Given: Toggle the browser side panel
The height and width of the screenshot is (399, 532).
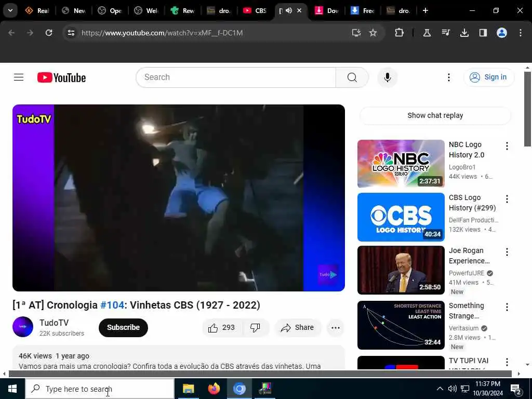Looking at the screenshot, I should (483, 33).
